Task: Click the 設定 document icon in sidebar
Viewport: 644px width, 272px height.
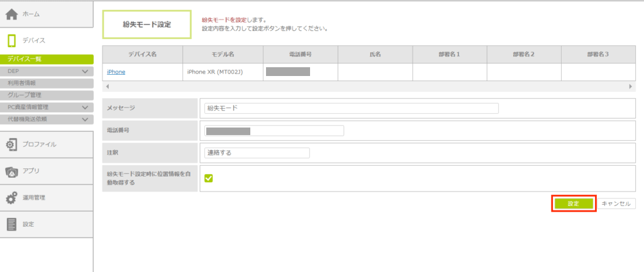Action: pyautogui.click(x=11, y=224)
